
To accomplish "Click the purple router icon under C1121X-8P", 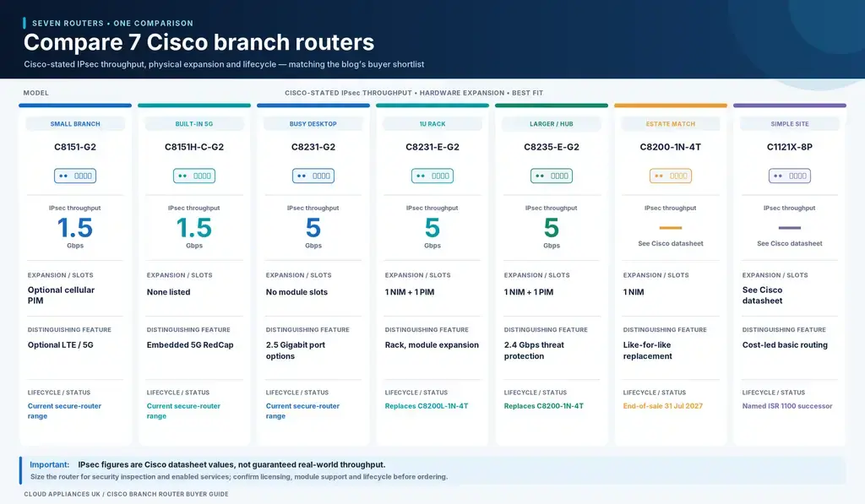I will click(x=790, y=176).
